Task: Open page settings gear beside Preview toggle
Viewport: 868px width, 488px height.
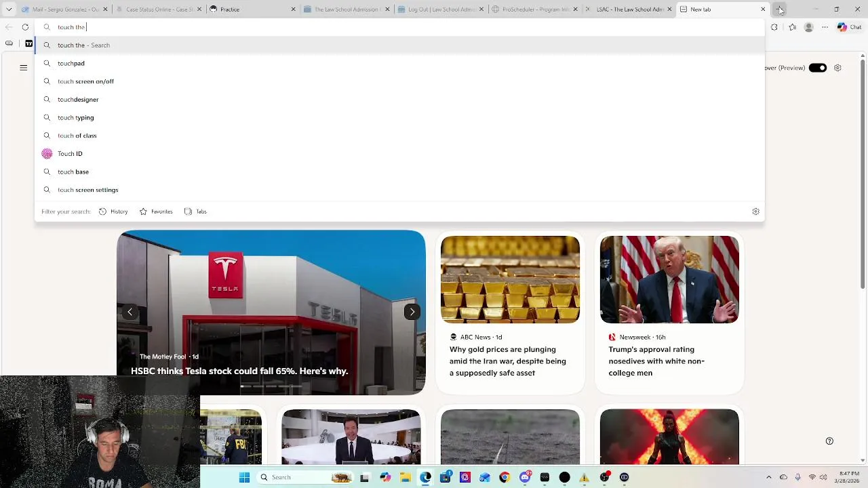Action: click(837, 68)
